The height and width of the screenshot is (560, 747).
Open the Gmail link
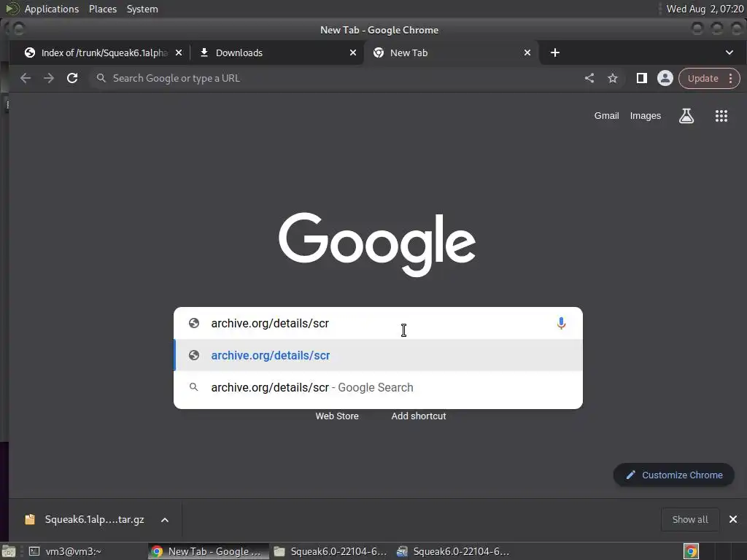pyautogui.click(x=606, y=116)
